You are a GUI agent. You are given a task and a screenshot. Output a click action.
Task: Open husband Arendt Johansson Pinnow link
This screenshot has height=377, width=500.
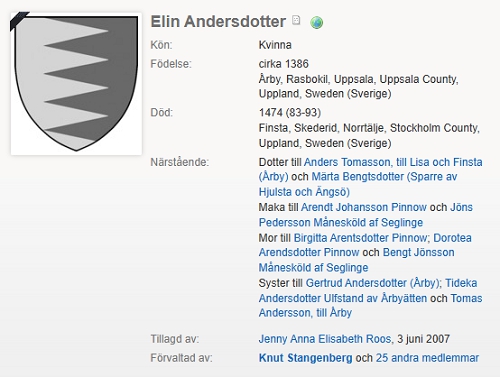(364, 207)
